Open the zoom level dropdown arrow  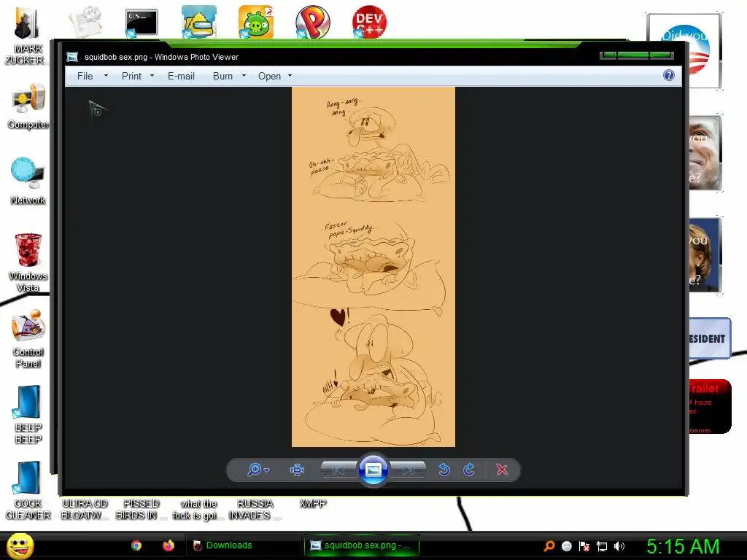click(267, 470)
